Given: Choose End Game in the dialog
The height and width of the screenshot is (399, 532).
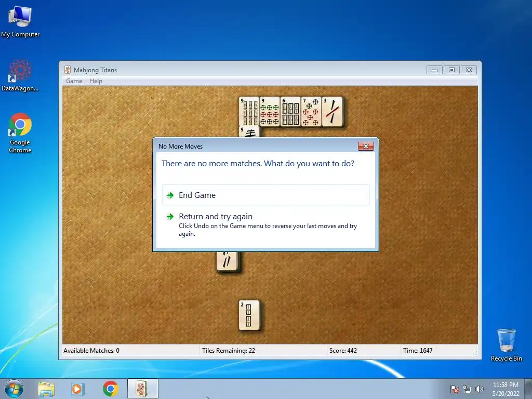Looking at the screenshot, I should 265,195.
